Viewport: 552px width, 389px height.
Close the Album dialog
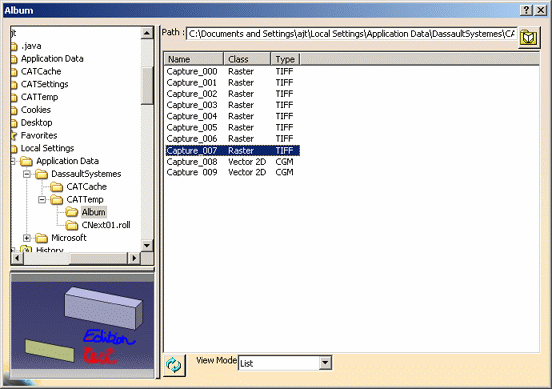[x=540, y=10]
